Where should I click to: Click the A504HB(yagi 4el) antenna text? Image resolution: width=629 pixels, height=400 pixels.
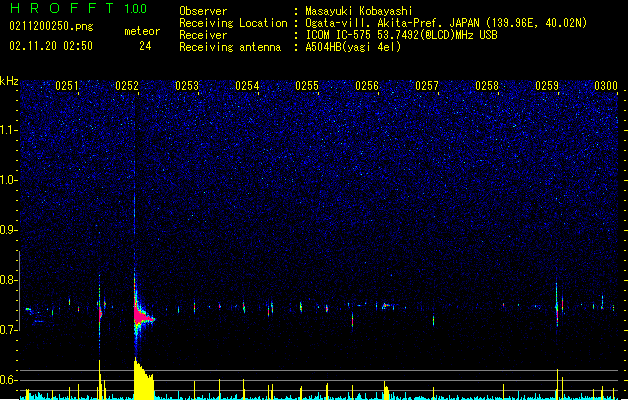(x=353, y=47)
